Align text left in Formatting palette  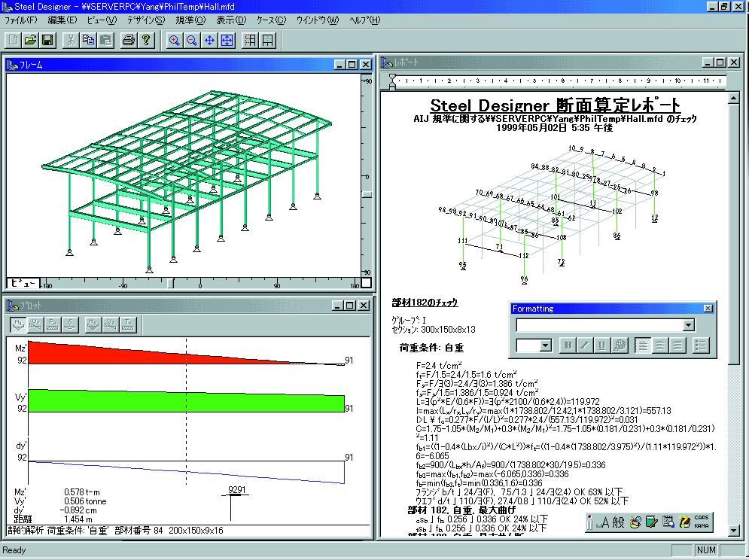[x=643, y=345]
